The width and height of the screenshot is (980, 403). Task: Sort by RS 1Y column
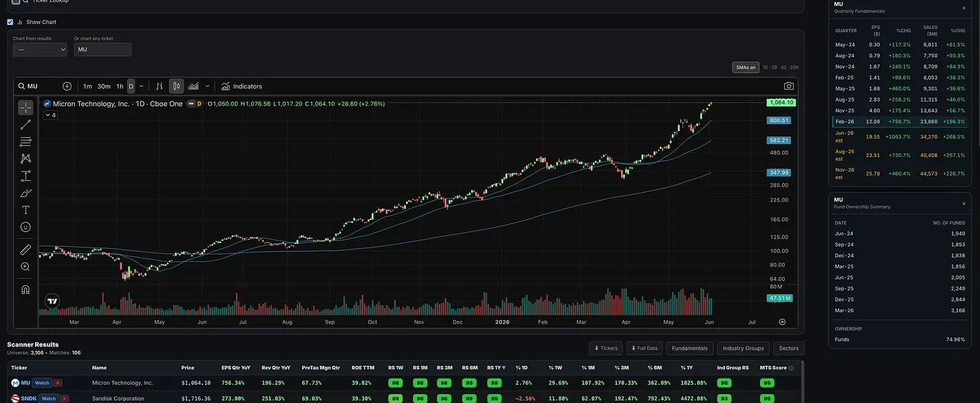tap(496, 367)
